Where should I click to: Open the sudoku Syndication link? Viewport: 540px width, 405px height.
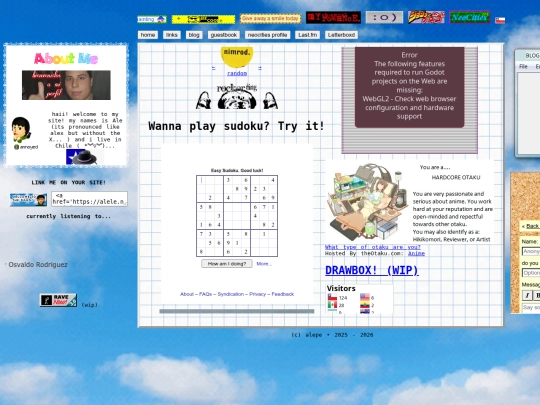click(x=231, y=294)
